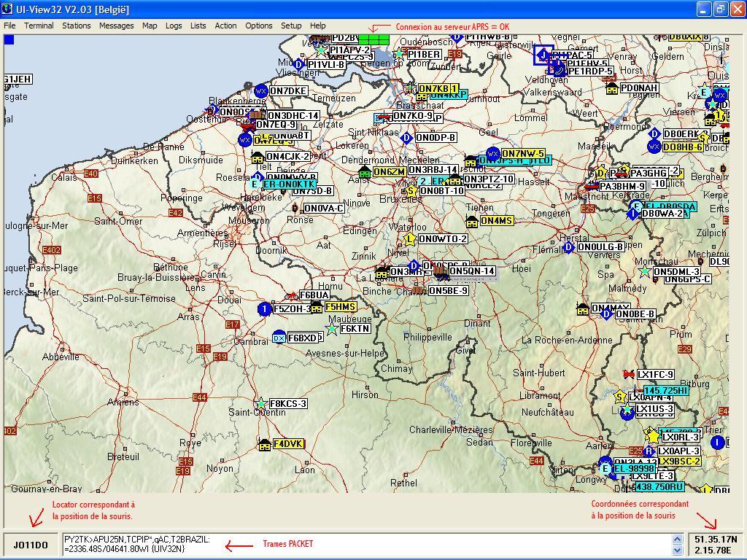Open the Setup menu

pyautogui.click(x=291, y=26)
